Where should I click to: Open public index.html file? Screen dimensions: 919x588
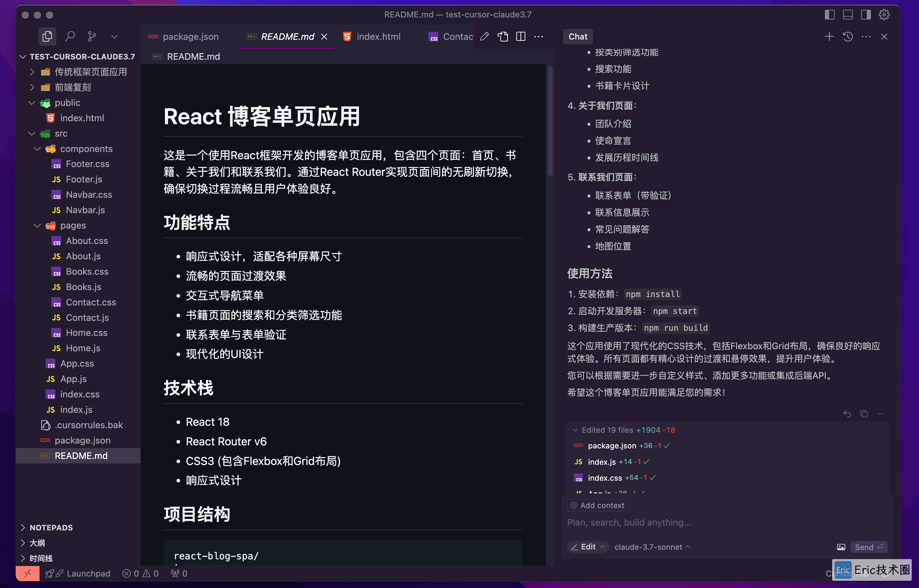pos(78,118)
